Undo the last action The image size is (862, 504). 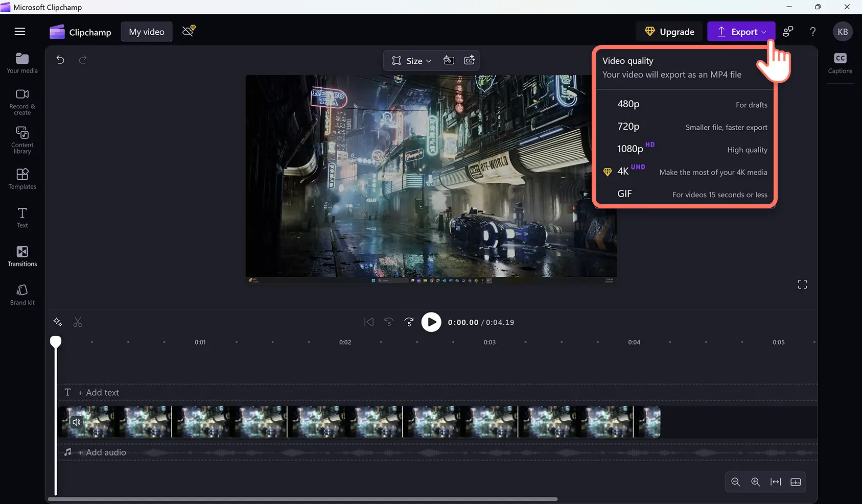[60, 60]
